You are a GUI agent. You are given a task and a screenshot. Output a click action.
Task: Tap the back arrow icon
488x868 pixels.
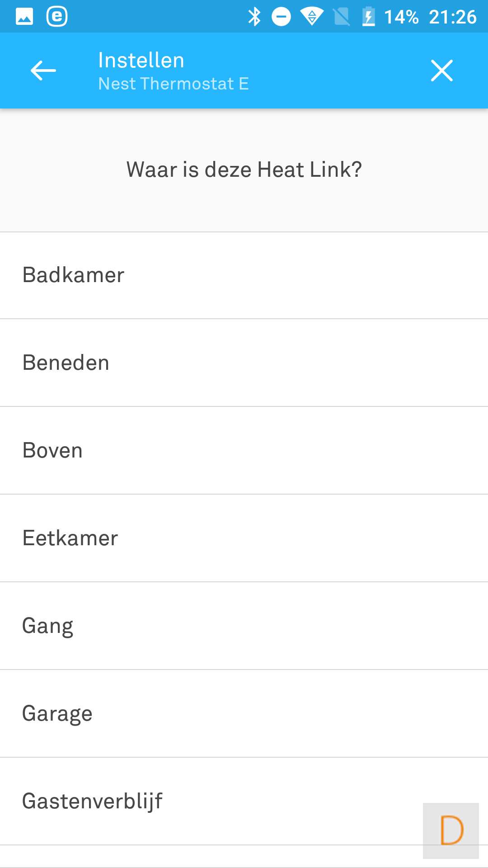click(x=43, y=71)
